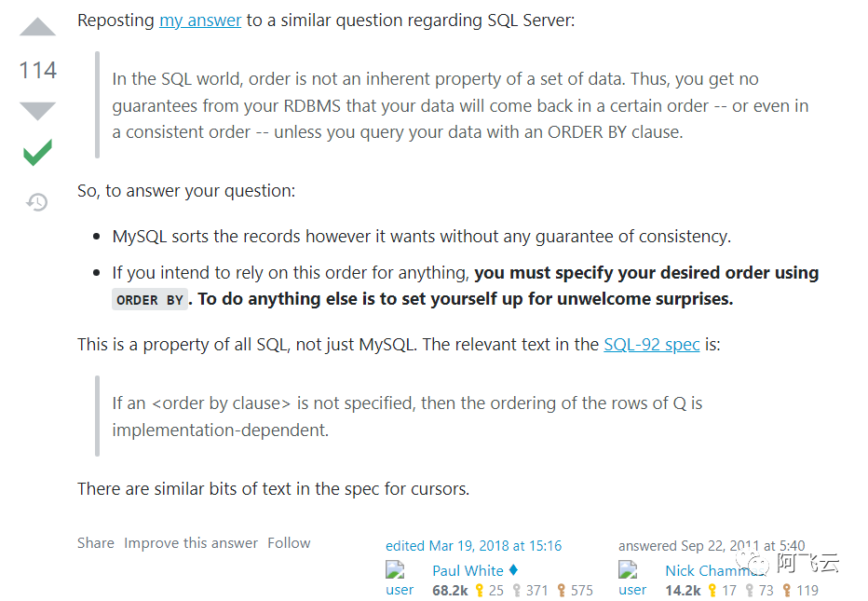Click the ORDER BY inline code snippet
The width and height of the screenshot is (868, 601).
(150, 300)
